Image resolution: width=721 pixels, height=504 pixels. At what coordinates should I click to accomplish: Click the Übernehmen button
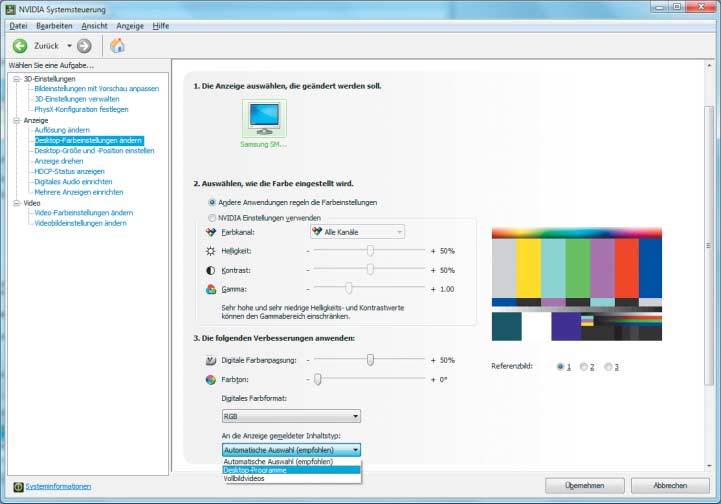(x=584, y=486)
